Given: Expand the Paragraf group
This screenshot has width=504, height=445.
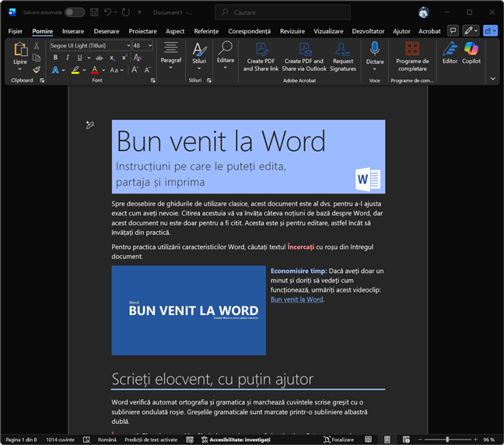Looking at the screenshot, I should pyautogui.click(x=171, y=55).
